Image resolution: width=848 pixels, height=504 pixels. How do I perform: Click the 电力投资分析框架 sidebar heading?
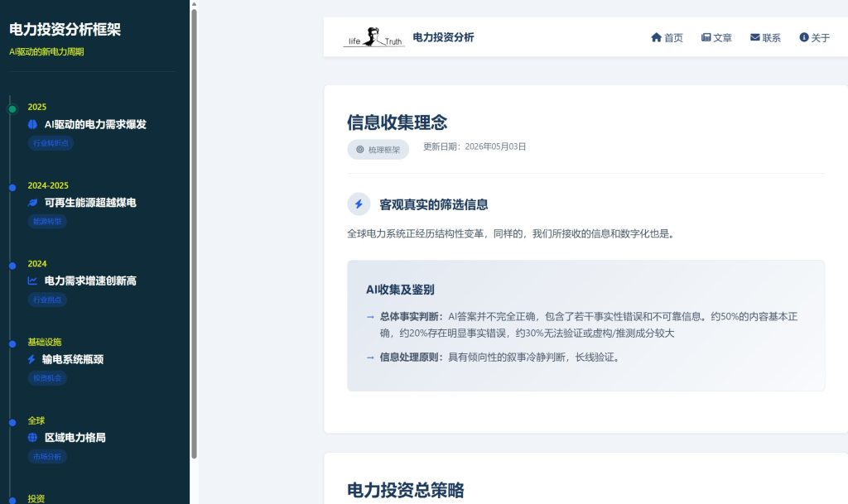[65, 29]
